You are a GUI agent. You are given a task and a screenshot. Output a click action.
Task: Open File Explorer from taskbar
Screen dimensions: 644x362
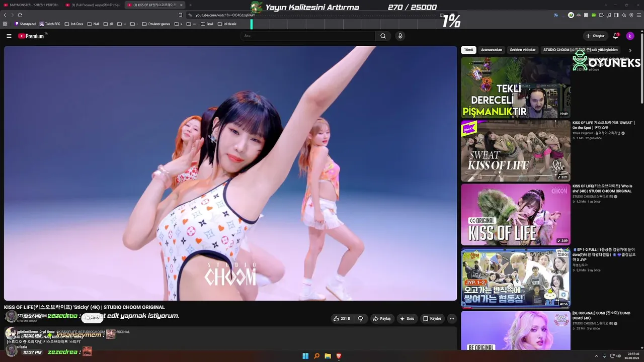pos(328,356)
